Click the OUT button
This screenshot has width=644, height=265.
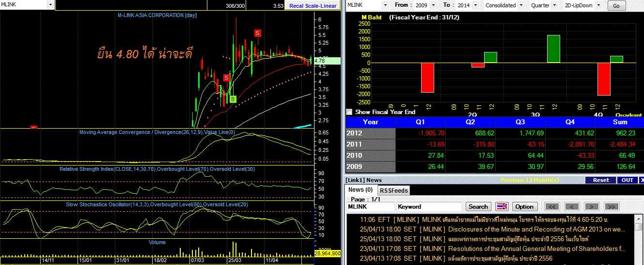tap(627, 180)
